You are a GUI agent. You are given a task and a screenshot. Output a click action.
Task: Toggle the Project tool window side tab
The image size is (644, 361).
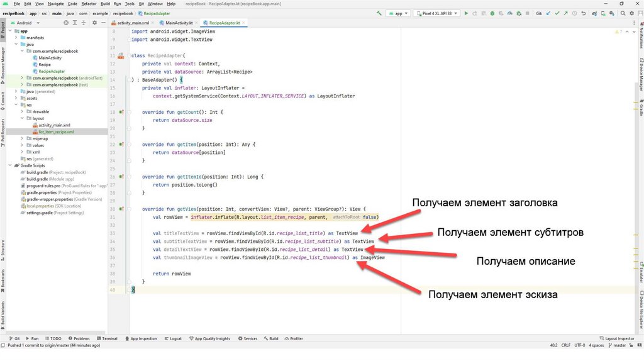click(3, 28)
